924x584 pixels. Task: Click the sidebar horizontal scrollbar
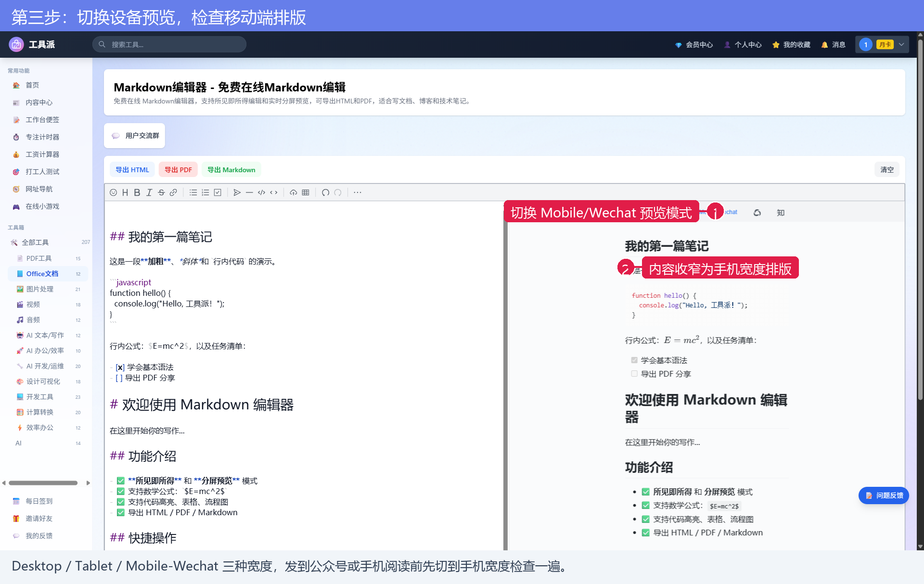click(43, 483)
